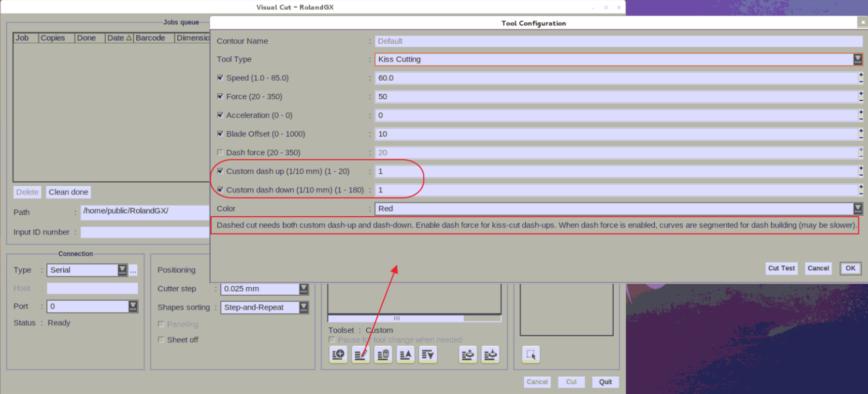868x394 pixels.
Task: Sort jobs by Done column header
Action: [90, 38]
